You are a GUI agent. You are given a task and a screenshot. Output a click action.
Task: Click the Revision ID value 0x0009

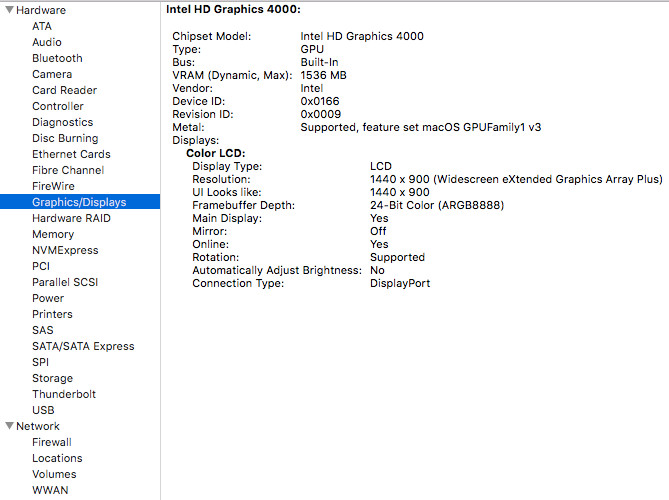point(321,114)
